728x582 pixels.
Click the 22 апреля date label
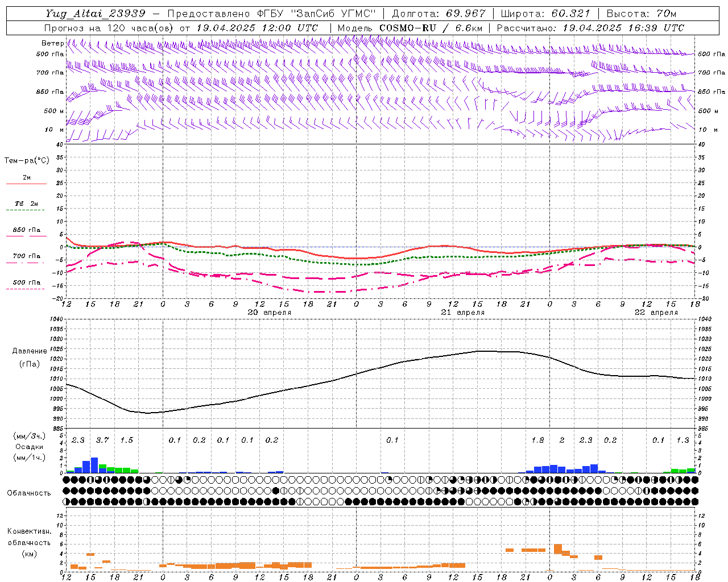click(656, 313)
